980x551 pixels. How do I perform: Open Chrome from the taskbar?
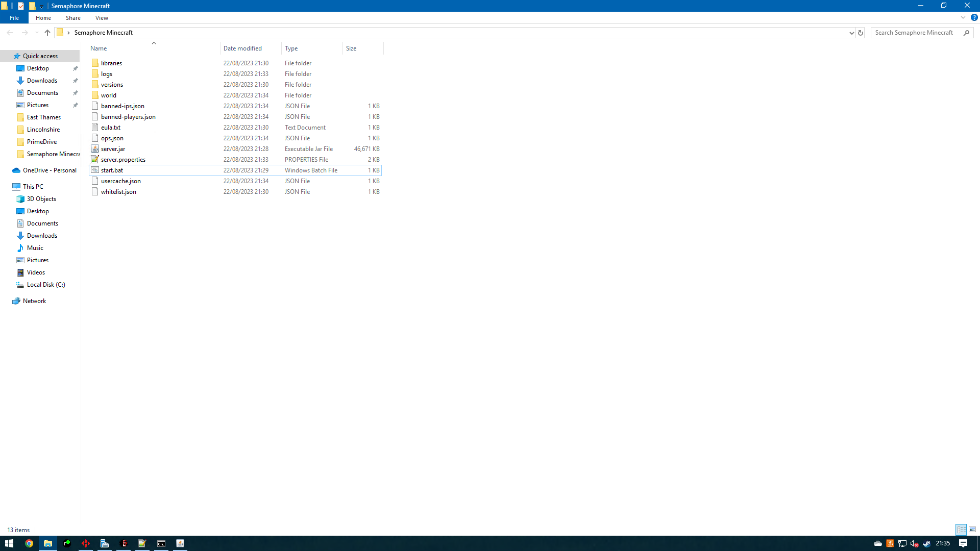click(x=29, y=543)
